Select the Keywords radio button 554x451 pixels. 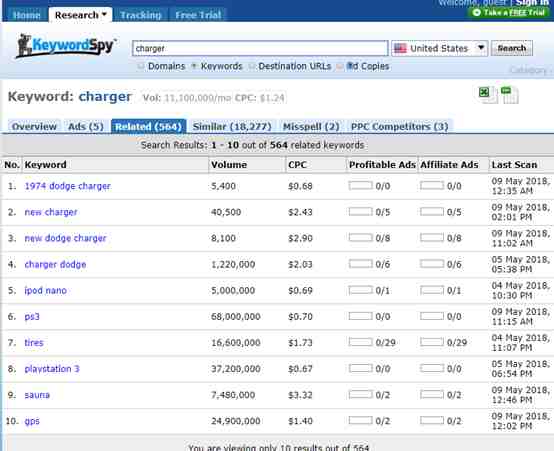[194, 66]
